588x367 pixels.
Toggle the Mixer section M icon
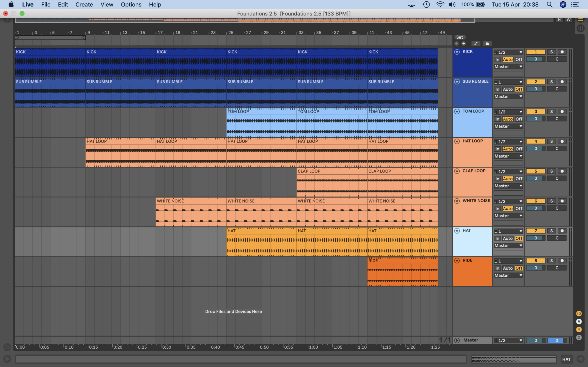click(579, 329)
